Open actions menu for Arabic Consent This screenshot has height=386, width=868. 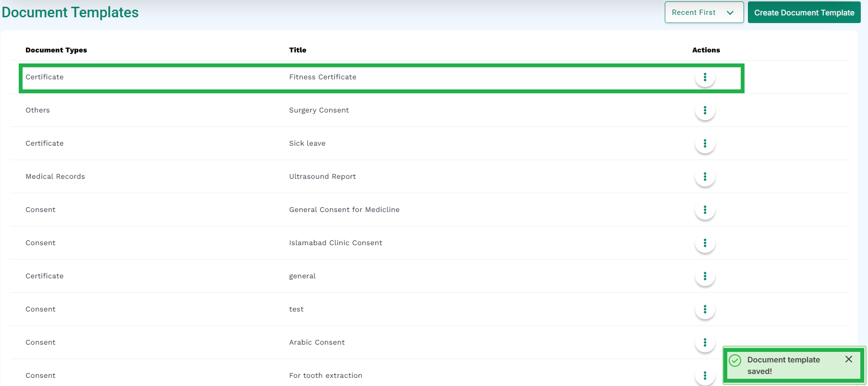(x=705, y=342)
